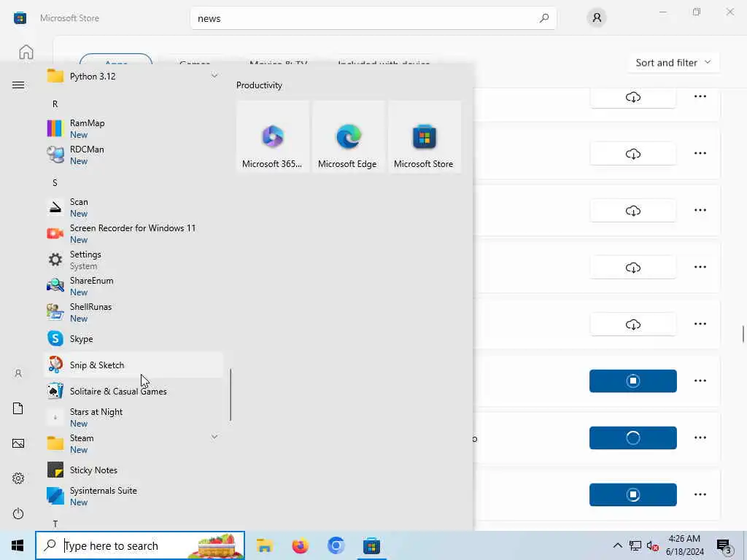Launch ShareEnum
The height and width of the screenshot is (560, 747).
point(133,286)
